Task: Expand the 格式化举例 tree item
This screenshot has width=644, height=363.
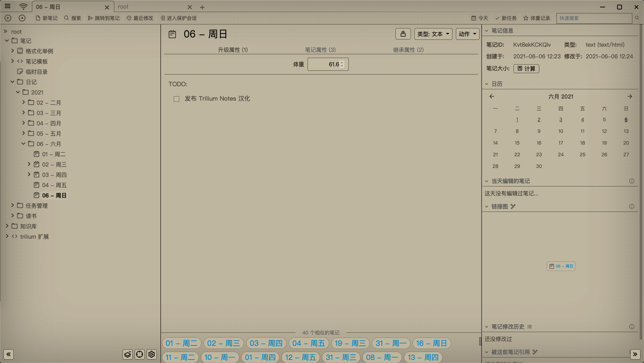Action: pyautogui.click(x=12, y=51)
